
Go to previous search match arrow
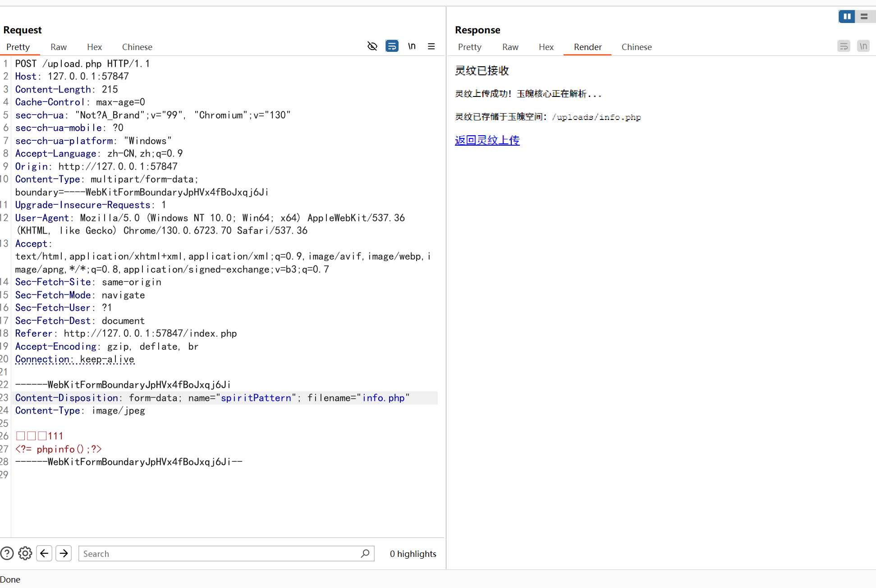[x=44, y=553]
